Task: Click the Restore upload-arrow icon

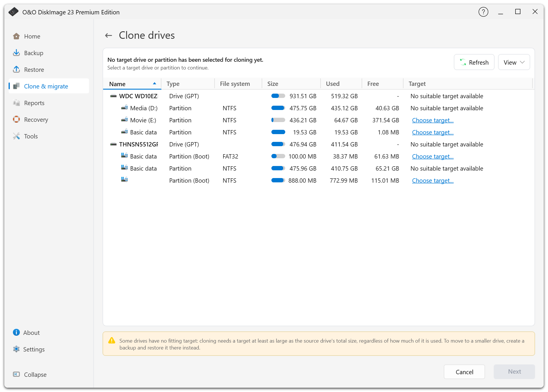Action: pyautogui.click(x=16, y=69)
